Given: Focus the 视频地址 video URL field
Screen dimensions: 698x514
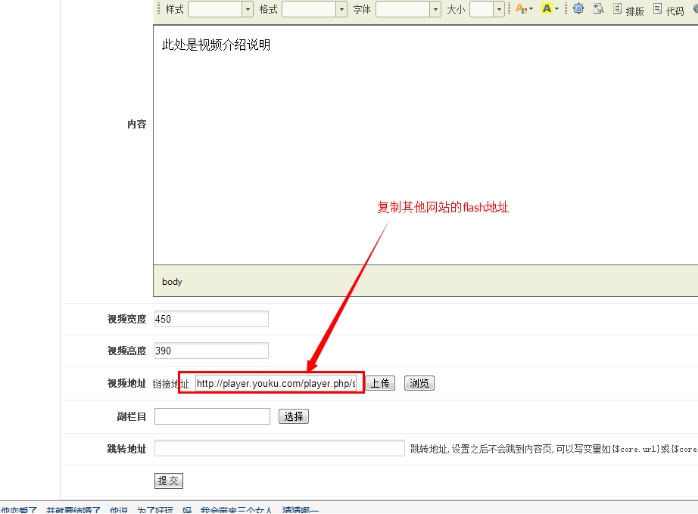Looking at the screenshot, I should [276, 384].
